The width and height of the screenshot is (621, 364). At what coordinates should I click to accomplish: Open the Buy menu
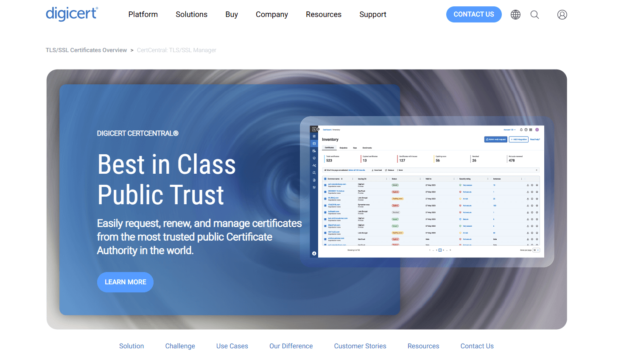[x=232, y=14]
